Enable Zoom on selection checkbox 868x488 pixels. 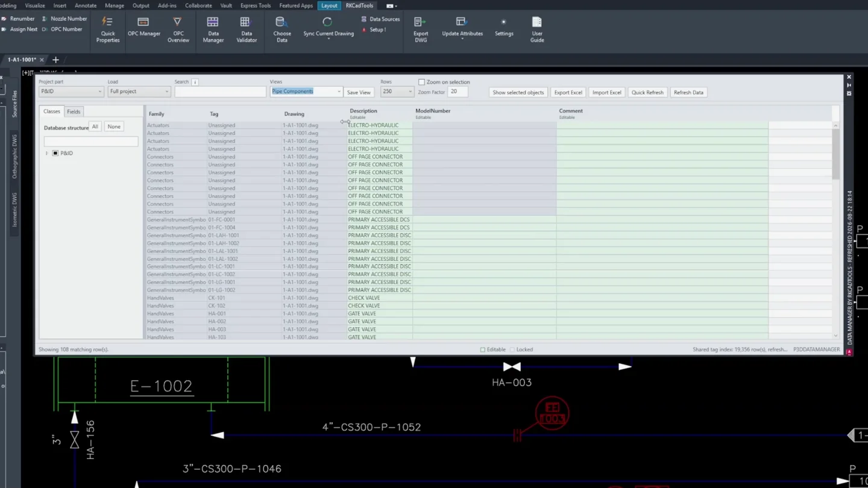tap(421, 82)
